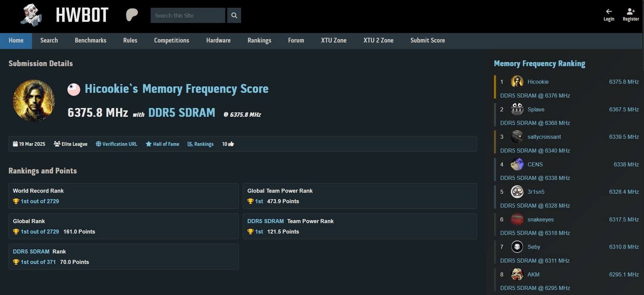Go to the XTU 2 Zone tab
Viewport: 644px width, 295px height.
point(378,41)
